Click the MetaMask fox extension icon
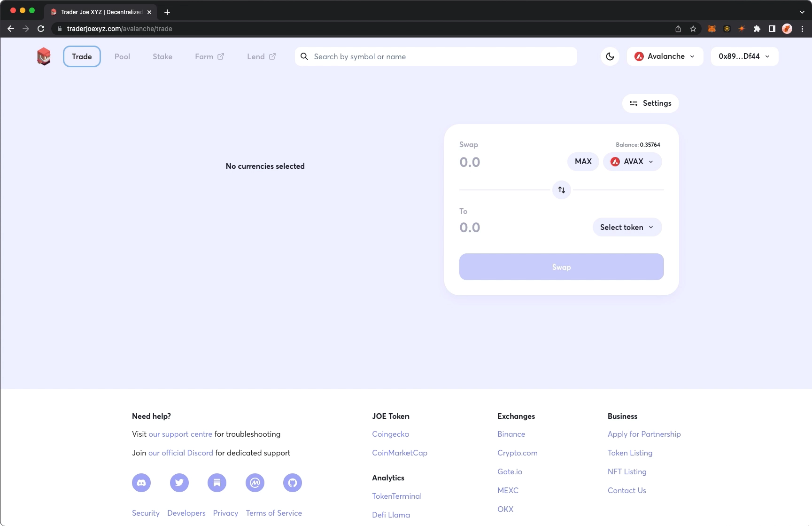The height and width of the screenshot is (526, 812). [712, 29]
